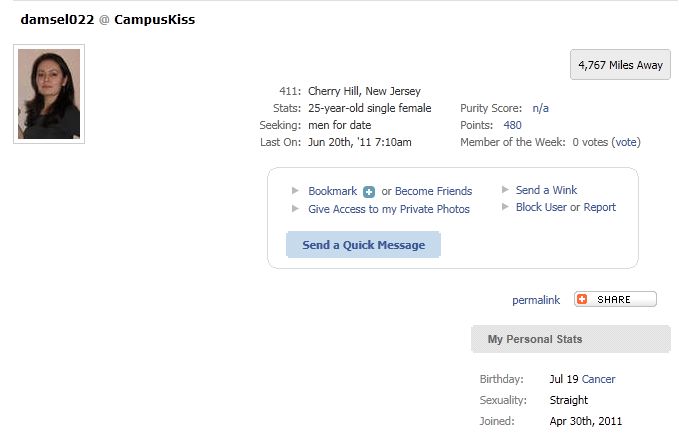Vote for Member of the Week
679x446 pixels.
[626, 142]
